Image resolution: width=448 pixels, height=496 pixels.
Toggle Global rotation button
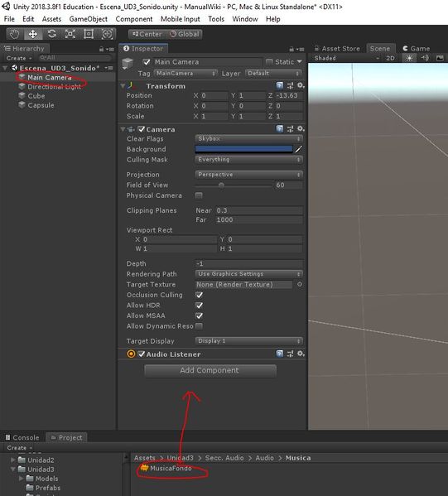click(185, 34)
